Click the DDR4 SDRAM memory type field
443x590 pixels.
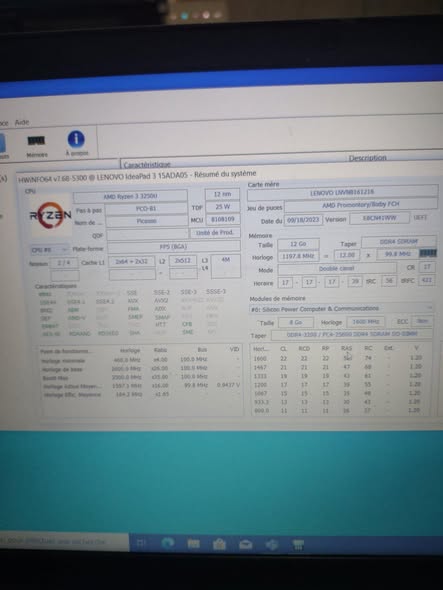(399, 242)
